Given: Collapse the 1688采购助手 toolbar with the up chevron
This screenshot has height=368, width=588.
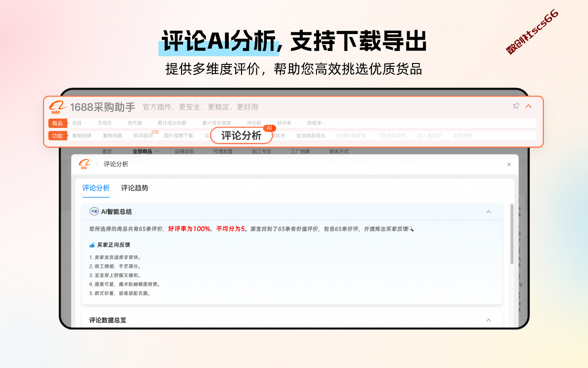Looking at the screenshot, I should (x=528, y=106).
